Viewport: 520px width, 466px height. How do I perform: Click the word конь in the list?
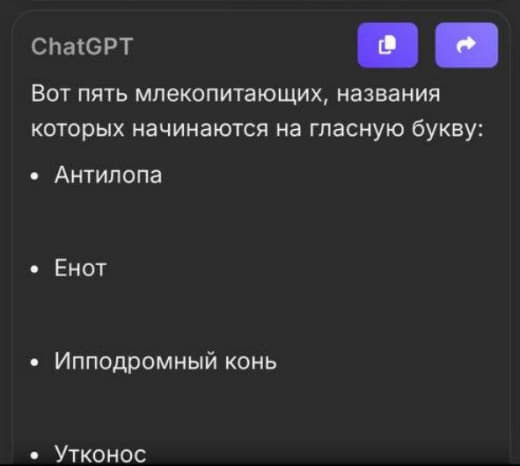(251, 361)
